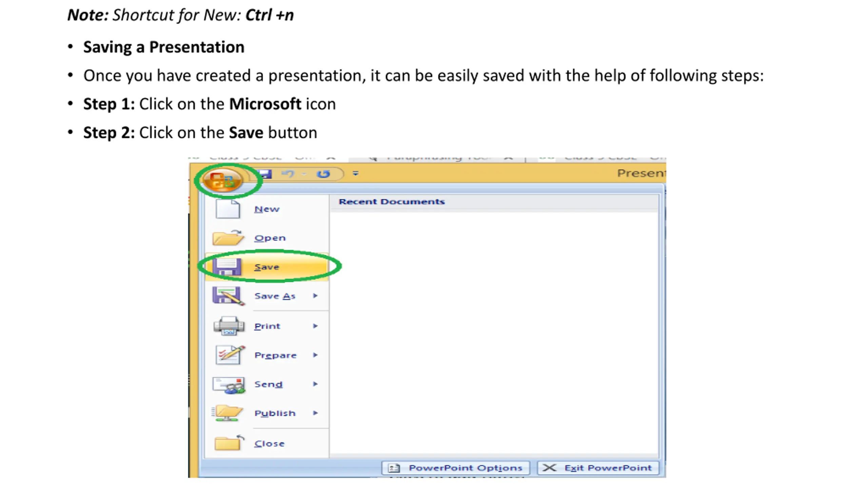868x488 pixels.
Task: Click the printer icon beside Print
Action: (x=229, y=326)
